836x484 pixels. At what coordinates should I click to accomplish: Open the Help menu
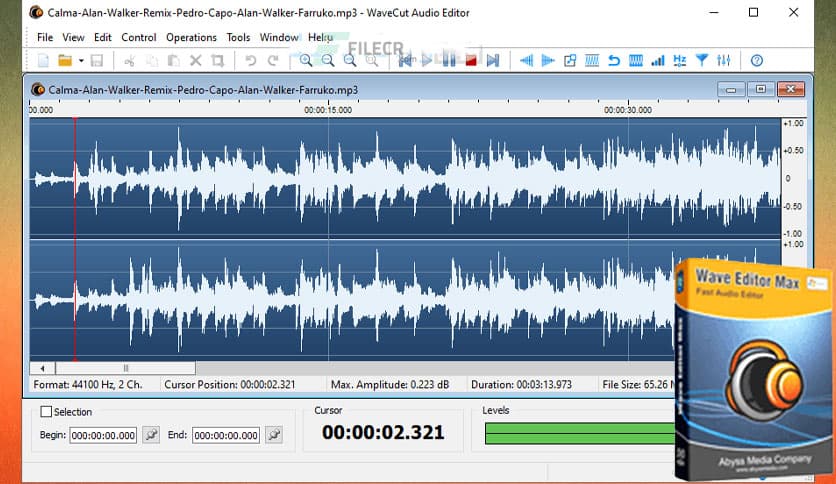(320, 37)
